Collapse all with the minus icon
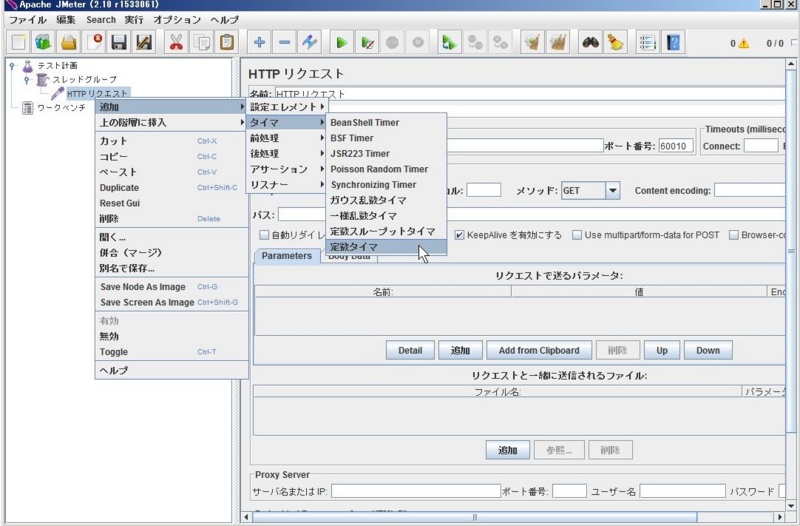Screen dimensions: 800x526 click(x=285, y=42)
